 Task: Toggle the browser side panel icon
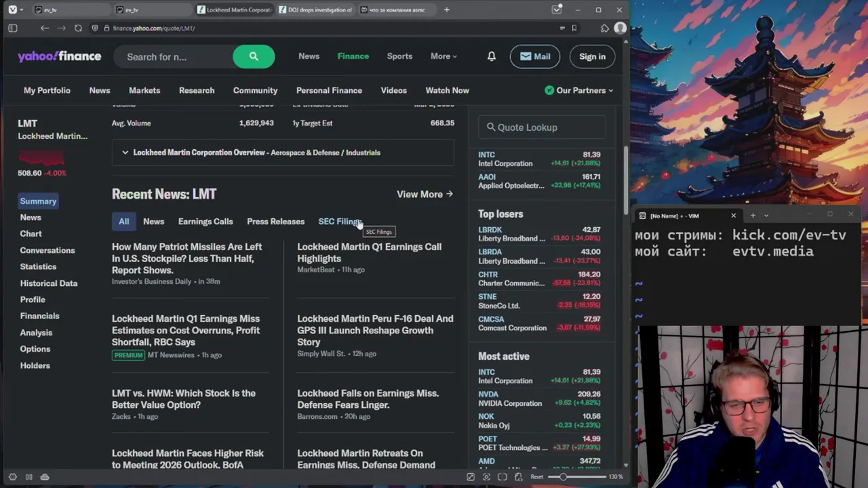[x=12, y=28]
